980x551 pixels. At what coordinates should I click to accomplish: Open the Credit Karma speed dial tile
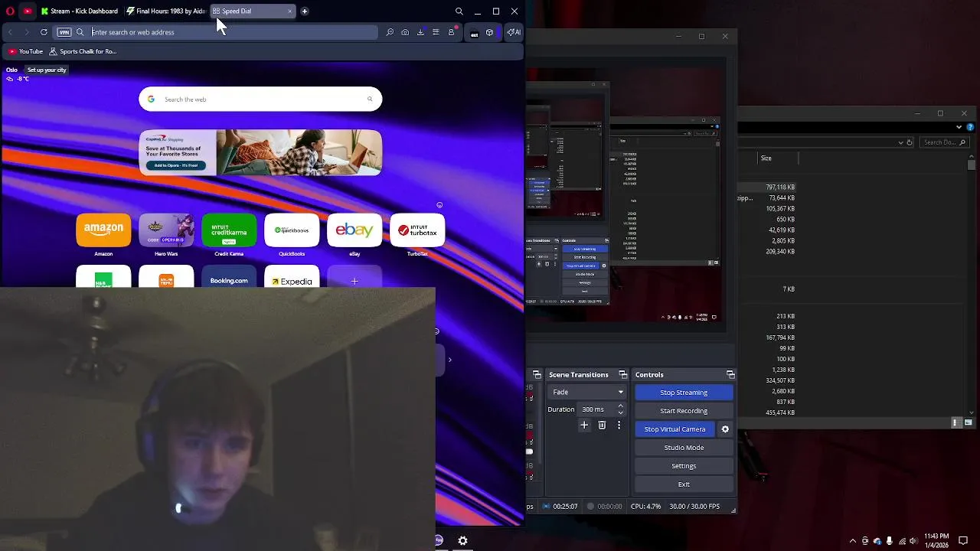[x=229, y=230]
